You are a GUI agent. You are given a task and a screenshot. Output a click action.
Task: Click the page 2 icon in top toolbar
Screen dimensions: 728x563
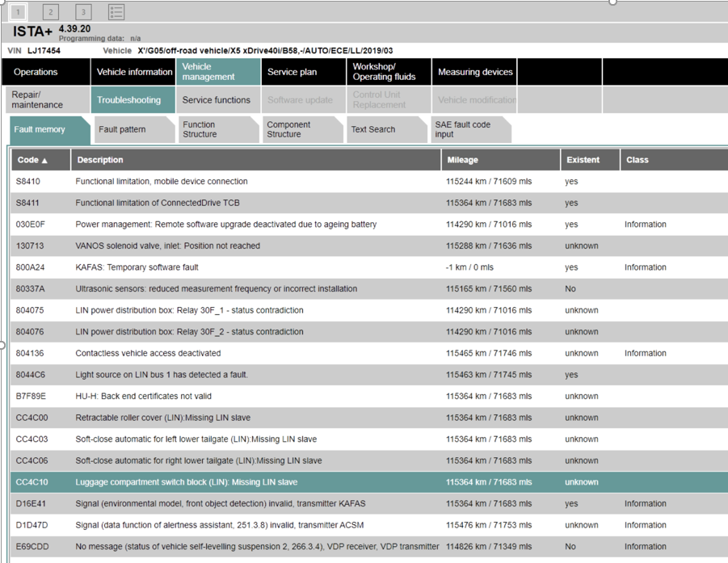point(50,11)
